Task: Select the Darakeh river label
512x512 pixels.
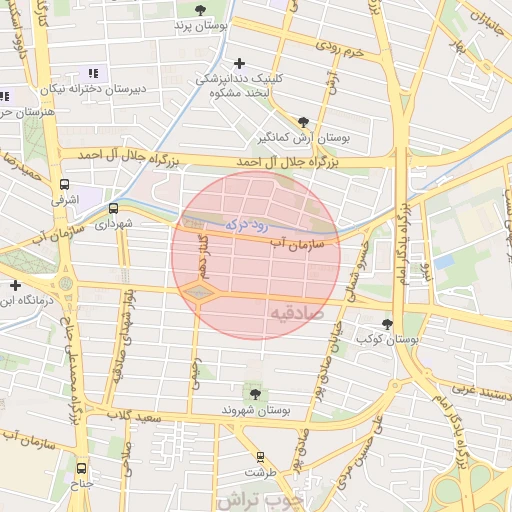Action: 247,225
